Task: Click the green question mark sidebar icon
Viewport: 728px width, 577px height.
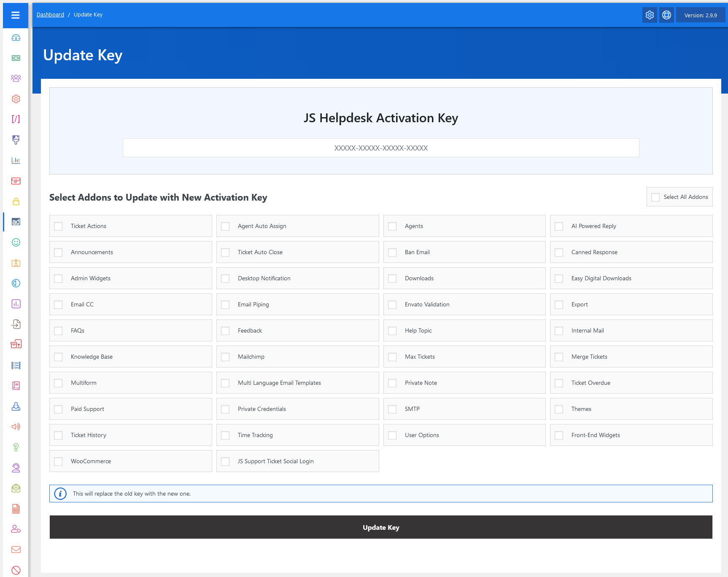Action: click(x=16, y=447)
